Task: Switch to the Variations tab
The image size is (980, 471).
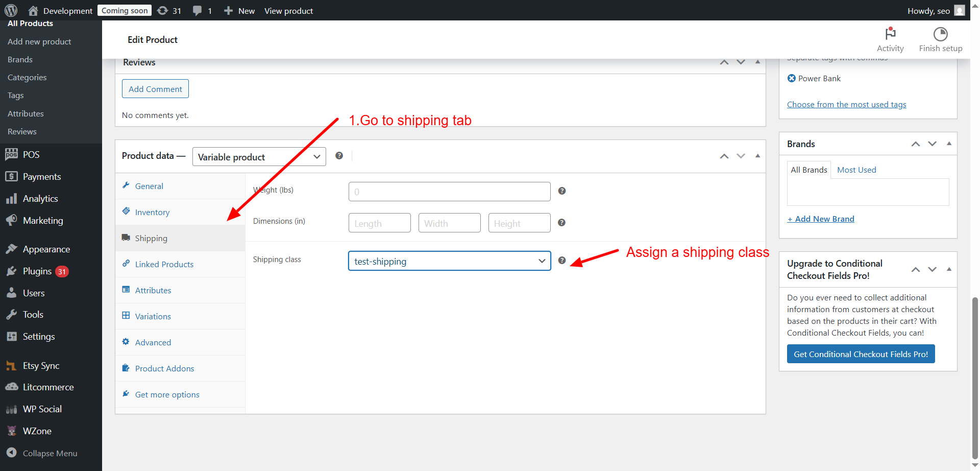Action: (153, 317)
